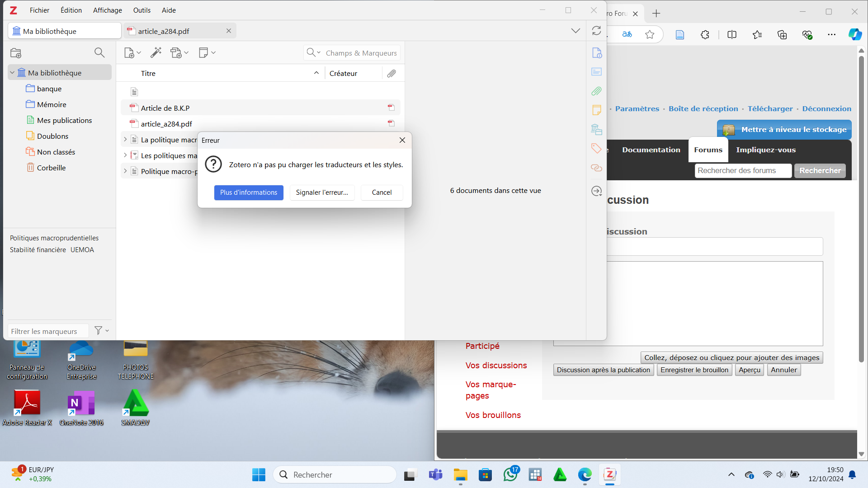This screenshot has width=868, height=488.
Task: Open the new item document icon
Action: point(129,53)
